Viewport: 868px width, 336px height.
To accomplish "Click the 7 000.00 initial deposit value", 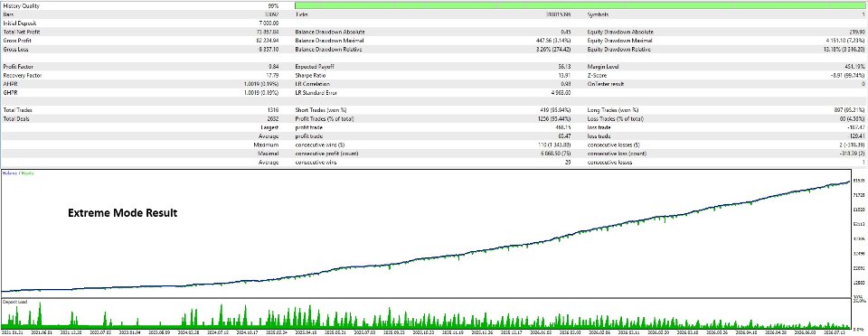I will tap(269, 23).
